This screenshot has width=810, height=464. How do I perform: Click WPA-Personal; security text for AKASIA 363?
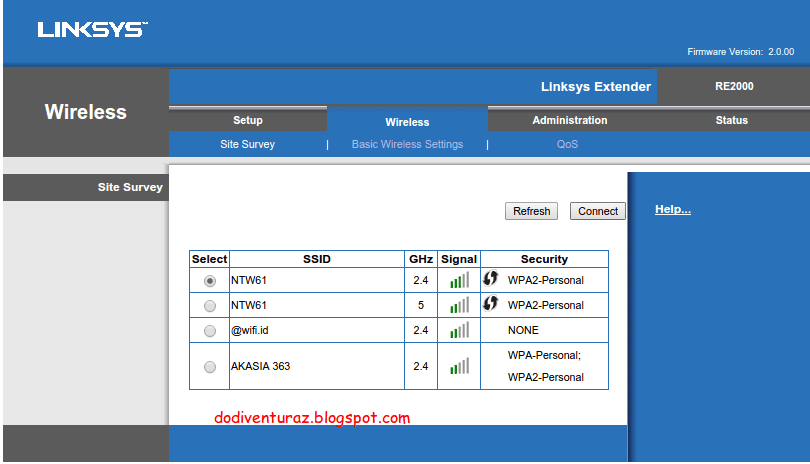coord(544,355)
